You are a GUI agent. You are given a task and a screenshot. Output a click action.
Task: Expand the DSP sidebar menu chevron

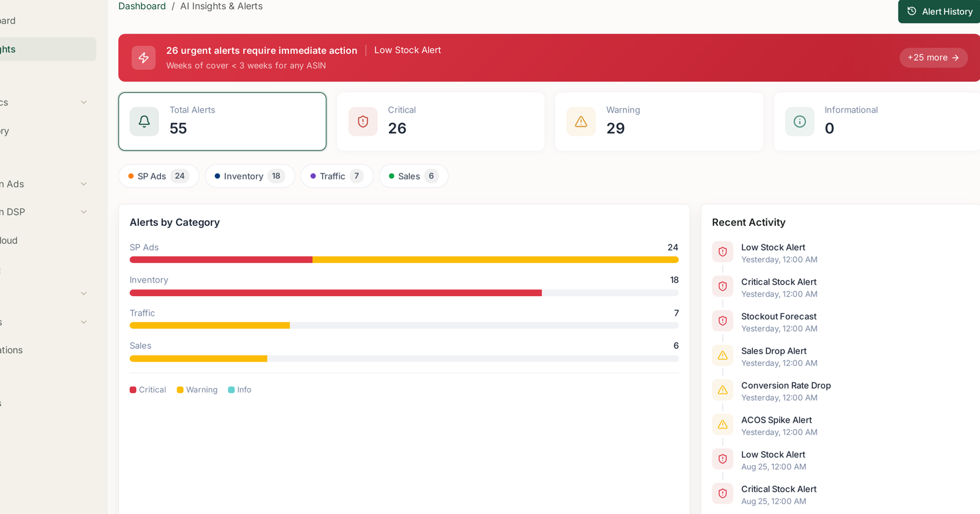pos(84,212)
